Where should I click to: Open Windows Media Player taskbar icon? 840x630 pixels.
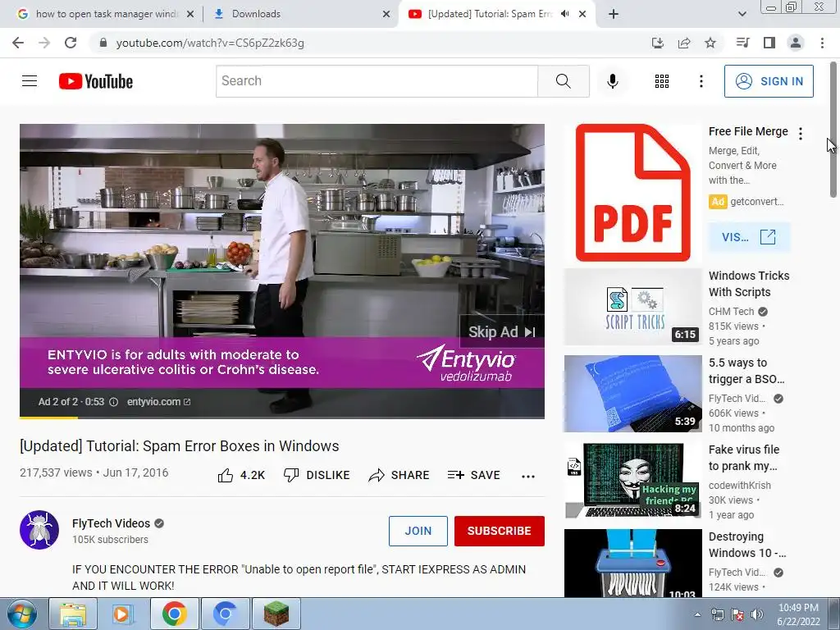[x=122, y=614]
